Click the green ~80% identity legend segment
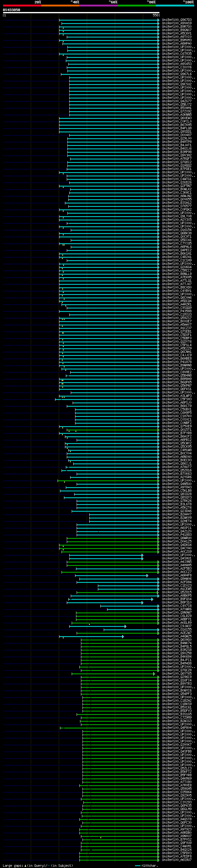The height and width of the screenshot is (868, 197). [x=137, y=6]
